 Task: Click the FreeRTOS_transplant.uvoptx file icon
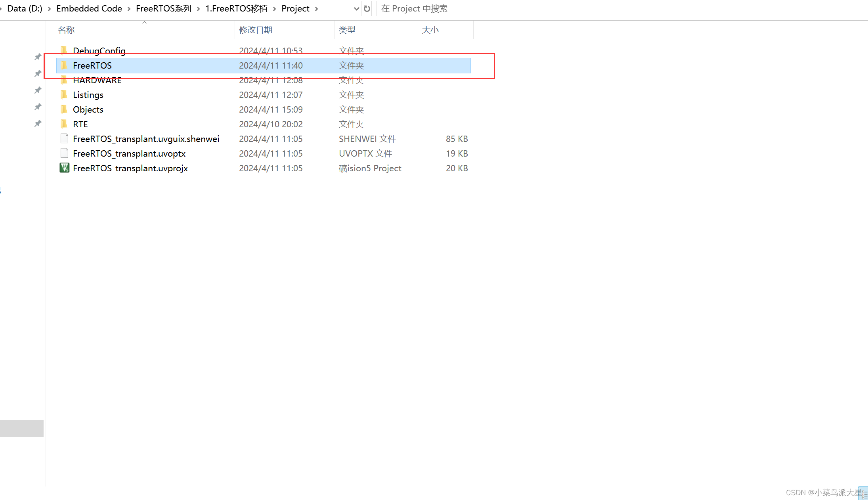tap(64, 153)
